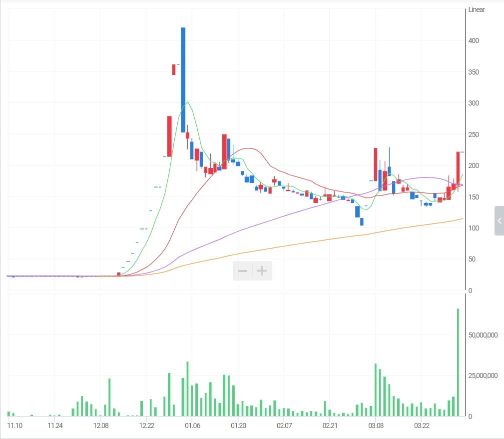
Task: Select the 250 price axis label
Action: [x=474, y=134]
